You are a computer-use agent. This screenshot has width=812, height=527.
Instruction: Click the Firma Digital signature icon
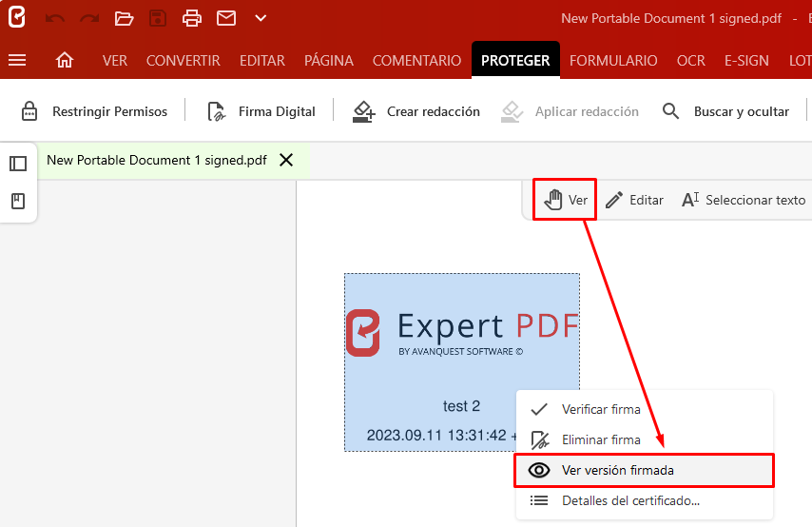217,111
